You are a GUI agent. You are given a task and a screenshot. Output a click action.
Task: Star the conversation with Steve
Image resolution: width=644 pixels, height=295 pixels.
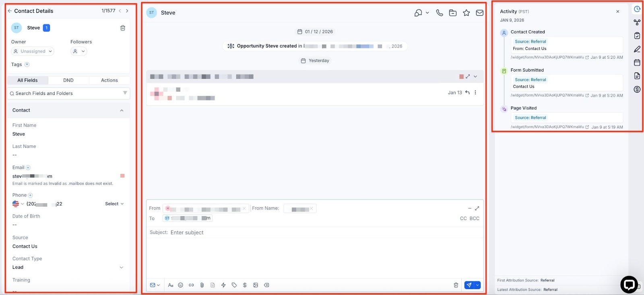tap(466, 13)
